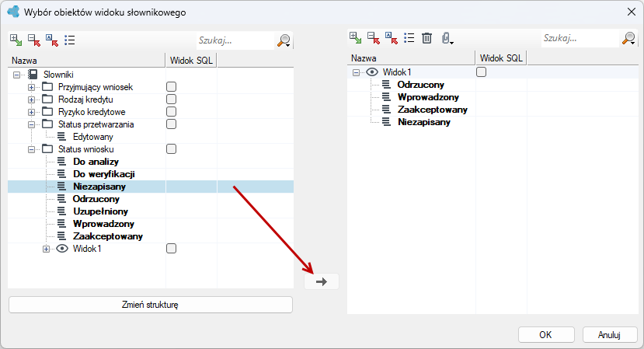The image size is (644, 349).
Task: Toggle Widok SQL checkbox for right Widok1
Action: (482, 72)
